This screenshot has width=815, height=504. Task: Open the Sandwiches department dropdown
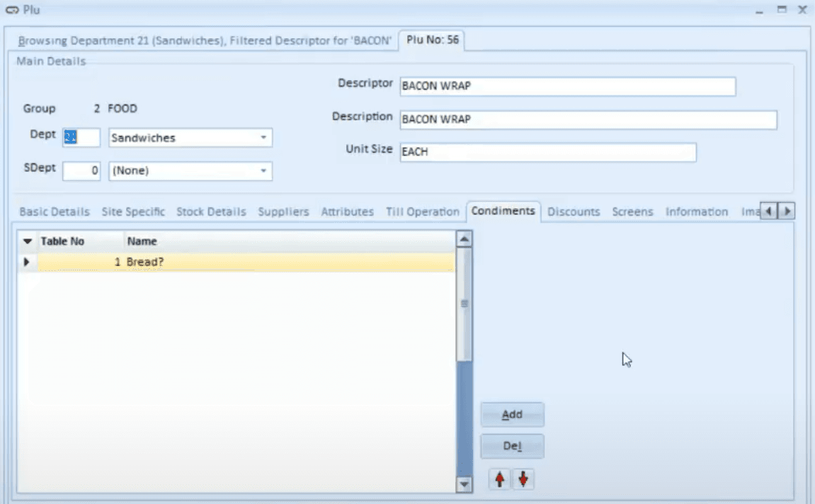coord(263,138)
